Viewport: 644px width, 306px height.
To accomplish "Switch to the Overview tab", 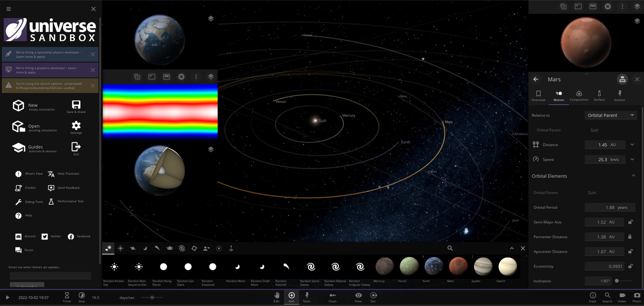I will [538, 96].
